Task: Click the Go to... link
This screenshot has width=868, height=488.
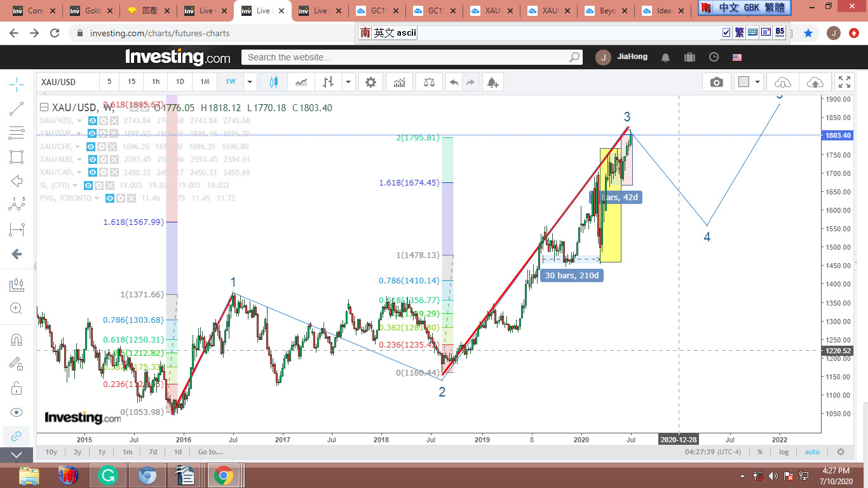Action: click(x=210, y=452)
